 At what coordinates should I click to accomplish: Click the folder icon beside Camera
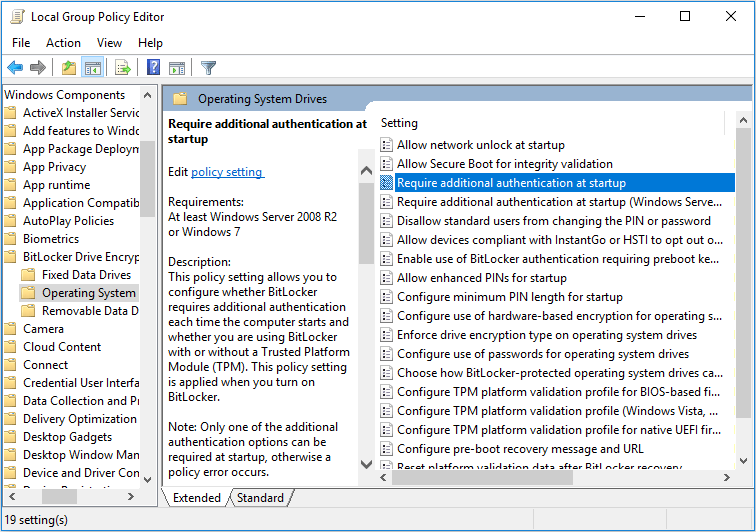(x=10, y=329)
